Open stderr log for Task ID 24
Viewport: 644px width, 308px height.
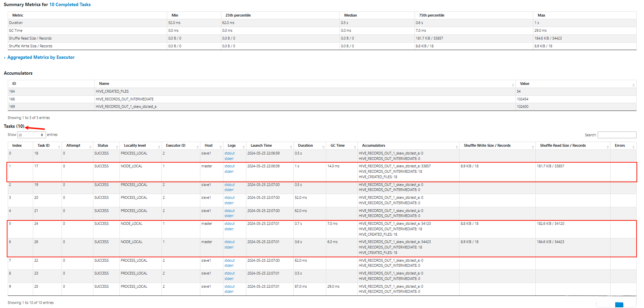point(229,229)
